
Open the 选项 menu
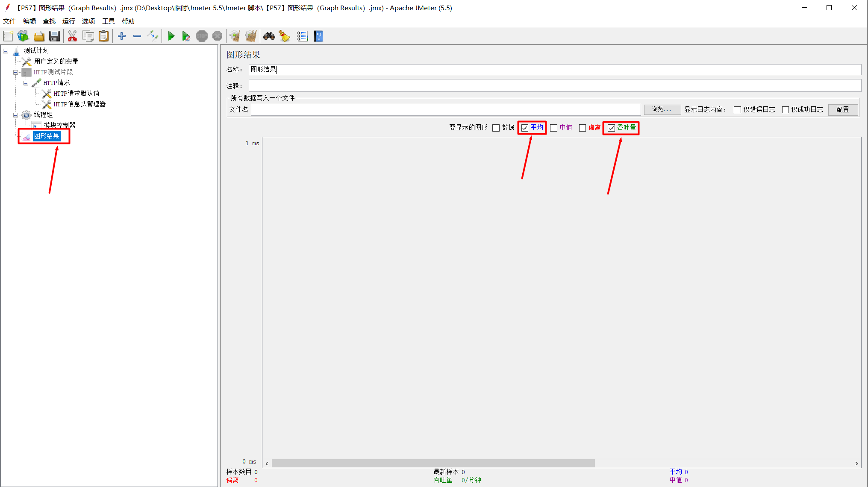point(88,21)
